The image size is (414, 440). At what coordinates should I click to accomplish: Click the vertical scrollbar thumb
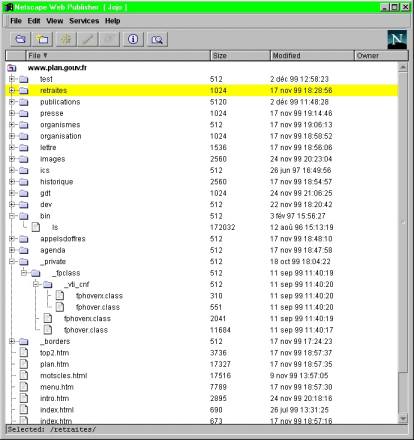[x=403, y=222]
